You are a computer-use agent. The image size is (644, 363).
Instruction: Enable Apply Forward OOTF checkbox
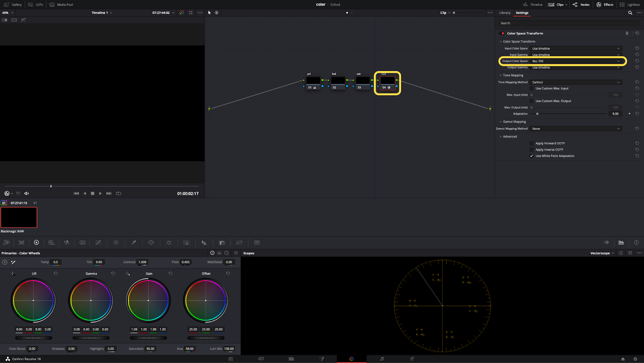[531, 143]
